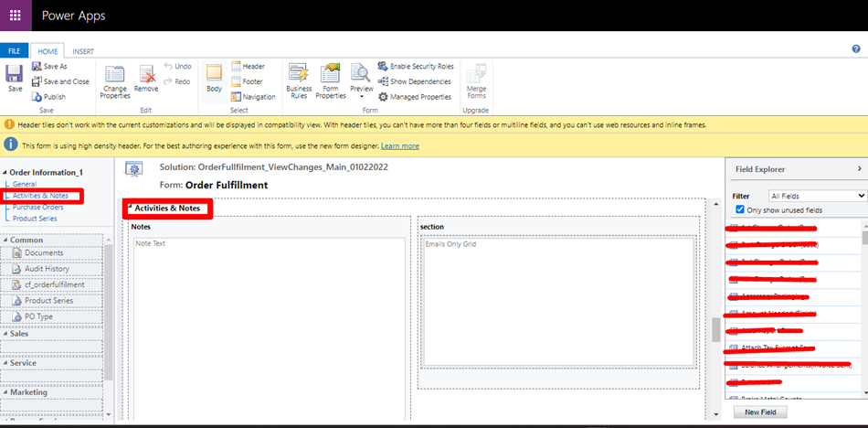Click the navigation pane scroll down arrow

tap(109, 414)
